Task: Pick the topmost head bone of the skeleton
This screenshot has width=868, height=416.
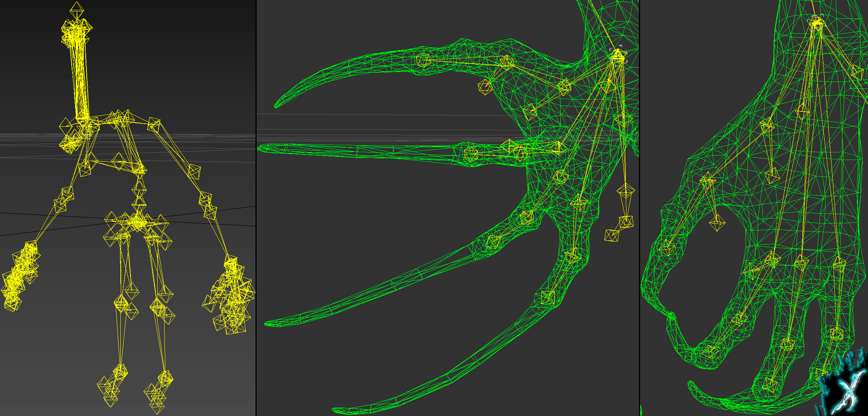Action: [x=77, y=10]
